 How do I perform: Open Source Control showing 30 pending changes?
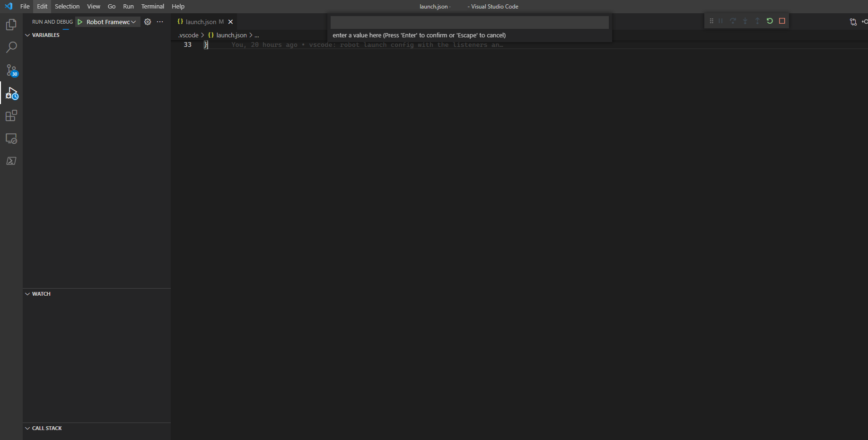11,70
